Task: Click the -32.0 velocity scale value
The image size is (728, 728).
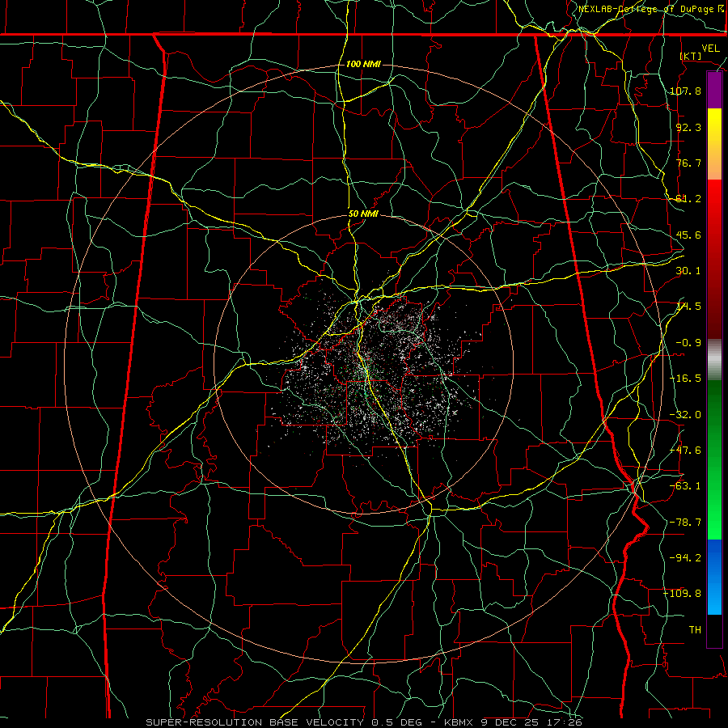Action: coord(685,415)
